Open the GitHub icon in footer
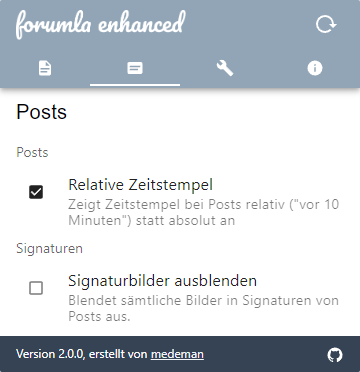Image resolution: width=360 pixels, height=372 pixels. [x=335, y=355]
